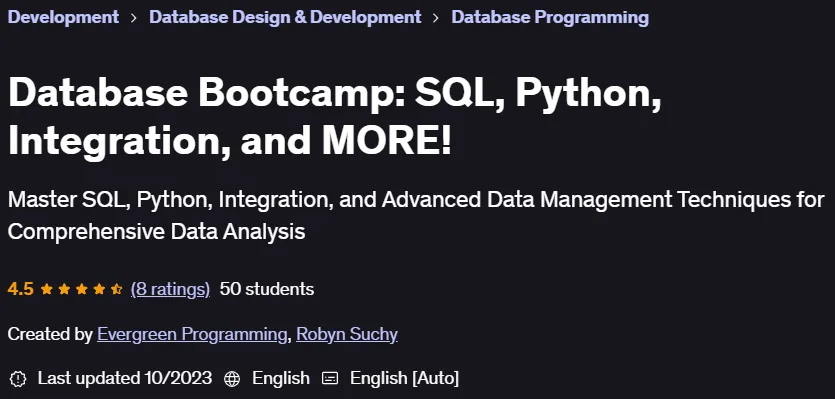Click the Created by label
The height and width of the screenshot is (399, 835).
point(50,335)
